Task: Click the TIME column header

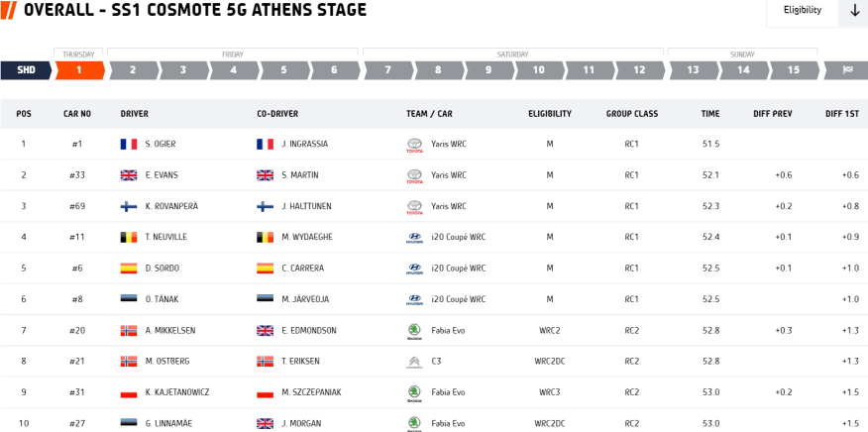Action: click(x=710, y=114)
